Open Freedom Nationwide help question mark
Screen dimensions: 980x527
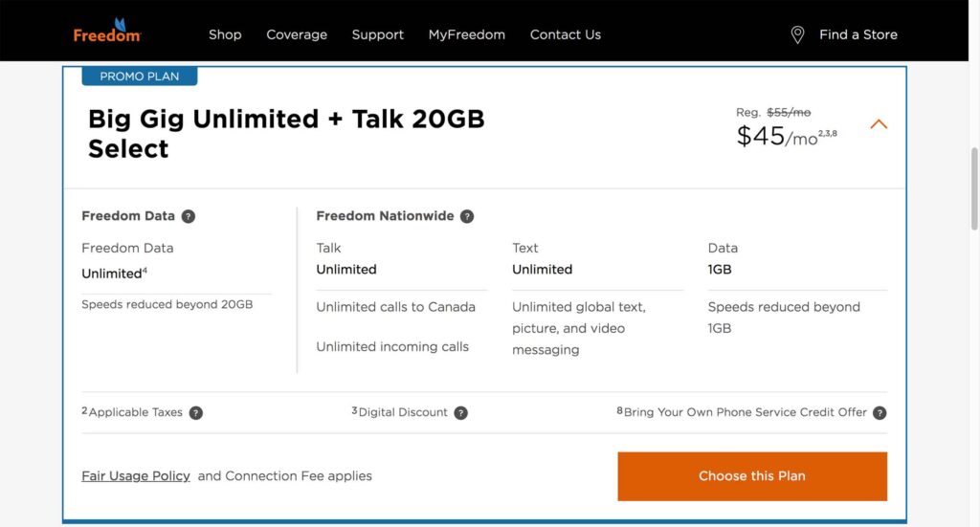click(467, 216)
